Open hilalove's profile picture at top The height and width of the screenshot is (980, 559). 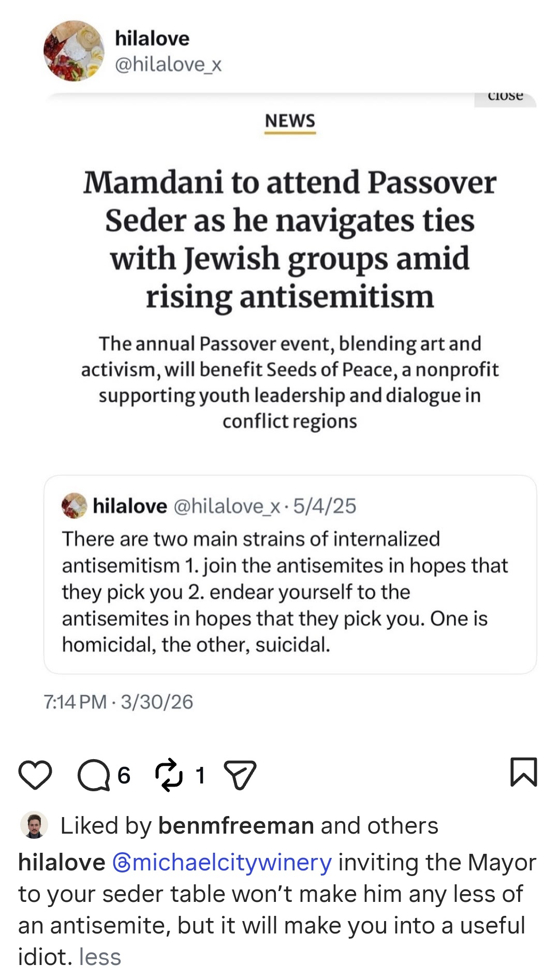tap(73, 51)
